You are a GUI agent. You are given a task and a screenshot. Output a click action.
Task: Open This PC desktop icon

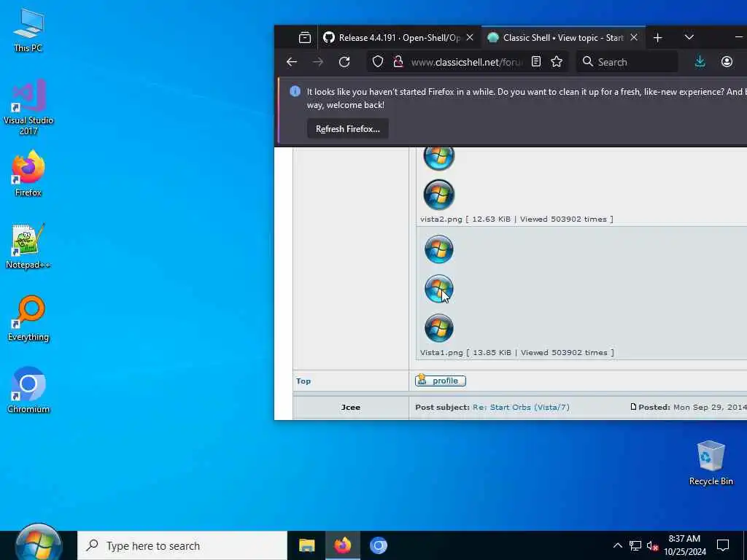(28, 29)
